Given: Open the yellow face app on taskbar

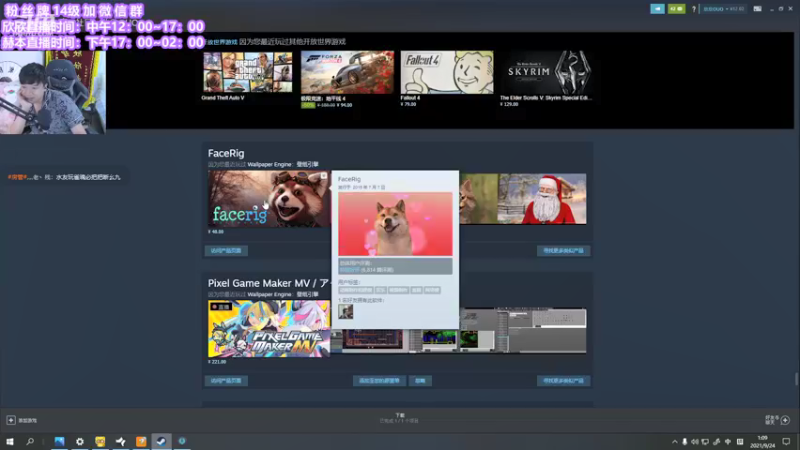Looking at the screenshot, I should point(100,441).
